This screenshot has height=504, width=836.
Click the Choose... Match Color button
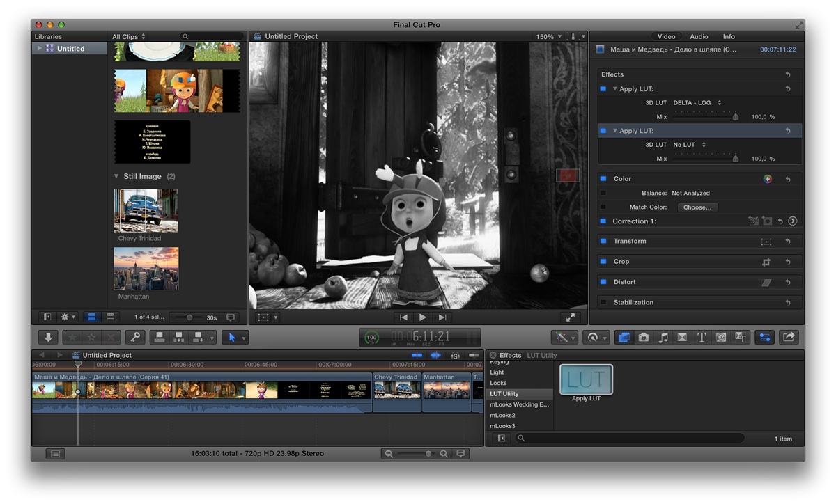coord(697,207)
